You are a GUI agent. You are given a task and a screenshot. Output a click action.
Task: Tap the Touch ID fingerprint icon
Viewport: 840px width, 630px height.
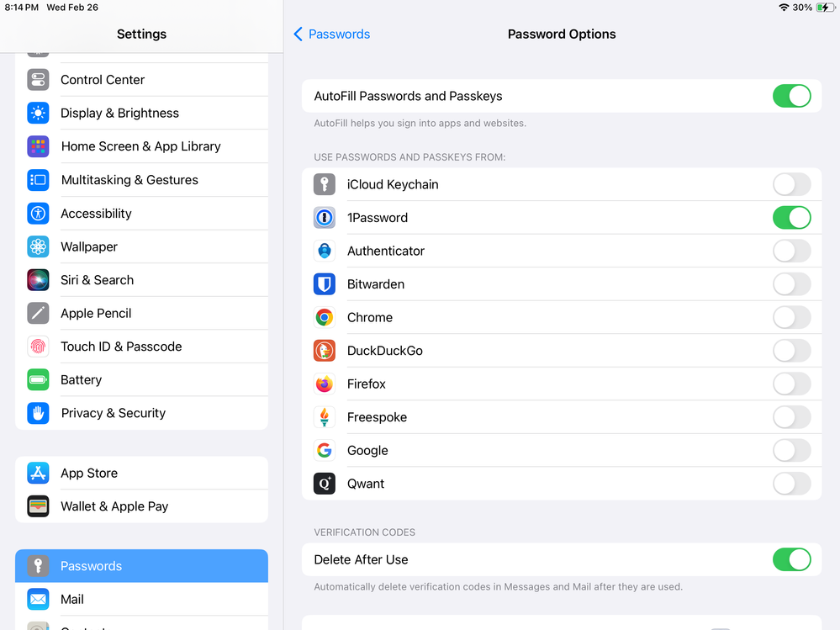(x=38, y=347)
